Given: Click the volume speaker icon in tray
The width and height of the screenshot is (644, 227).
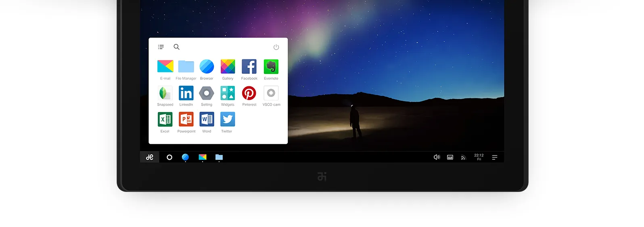Looking at the screenshot, I should [x=437, y=157].
